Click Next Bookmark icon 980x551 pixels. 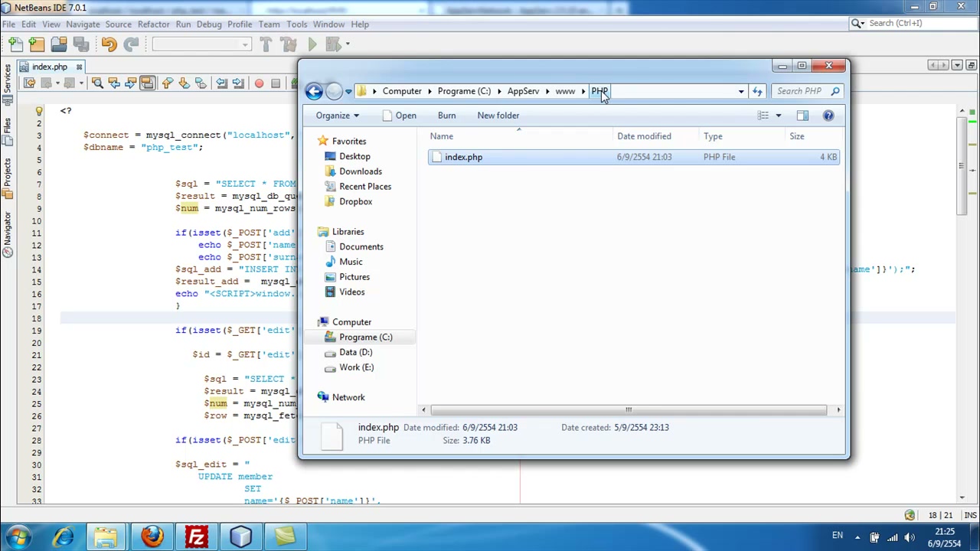pyautogui.click(x=184, y=83)
